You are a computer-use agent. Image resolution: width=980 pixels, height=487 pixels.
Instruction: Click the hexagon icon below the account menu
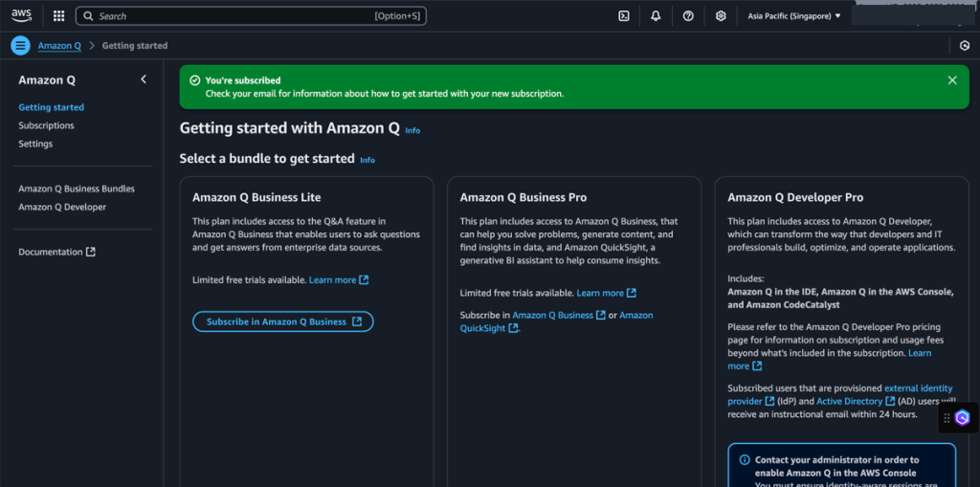pyautogui.click(x=965, y=46)
